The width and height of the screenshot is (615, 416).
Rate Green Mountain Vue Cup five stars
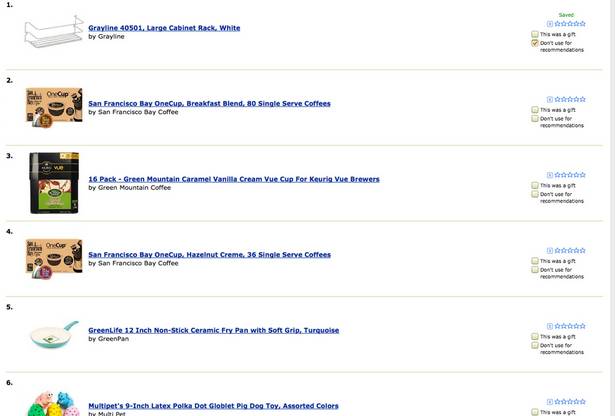(582, 175)
